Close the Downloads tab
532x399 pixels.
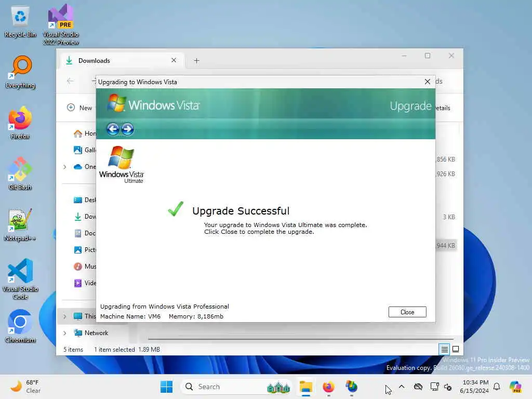pos(174,60)
